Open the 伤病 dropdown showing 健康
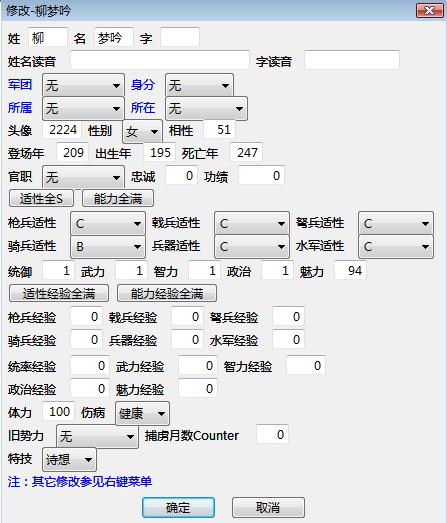 (x=142, y=414)
